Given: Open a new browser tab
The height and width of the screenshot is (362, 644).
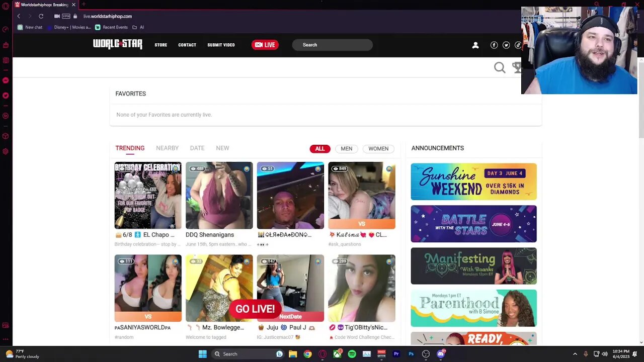Looking at the screenshot, I should click(x=84, y=5).
